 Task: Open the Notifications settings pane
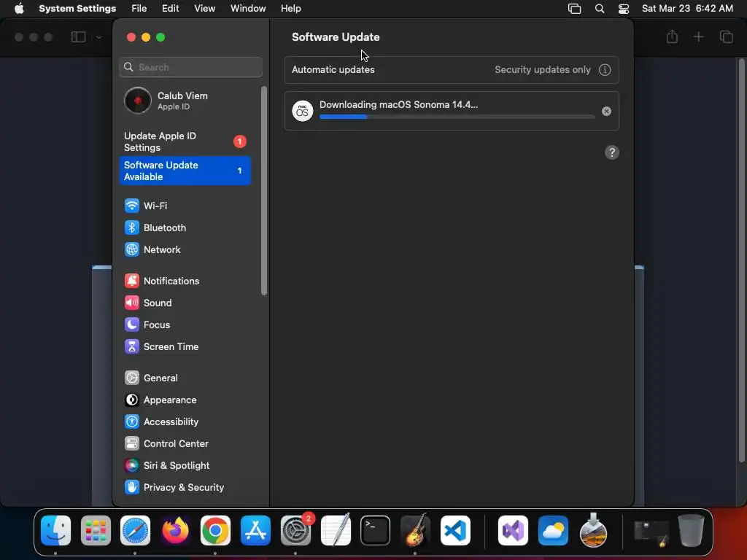point(185,281)
